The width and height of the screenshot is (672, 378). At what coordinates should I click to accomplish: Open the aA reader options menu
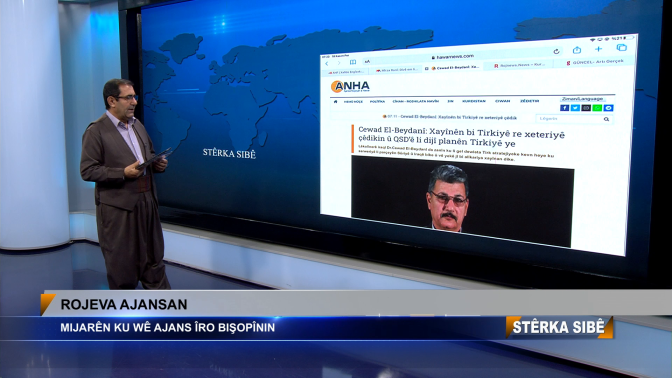367,62
